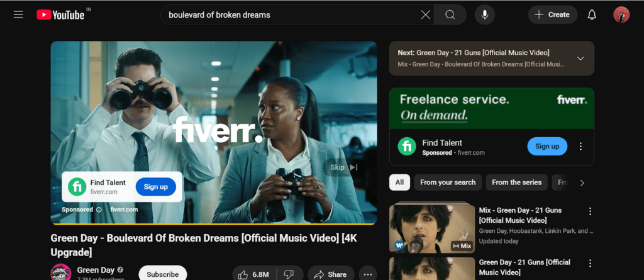Open Green Day channel avatar
The image size is (644, 280).
(61, 272)
